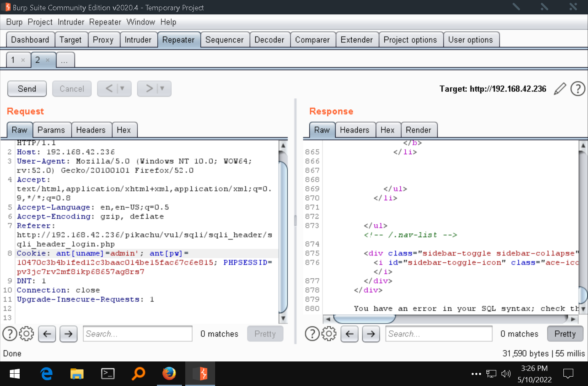Switch to the Intruder tab

[138, 40]
